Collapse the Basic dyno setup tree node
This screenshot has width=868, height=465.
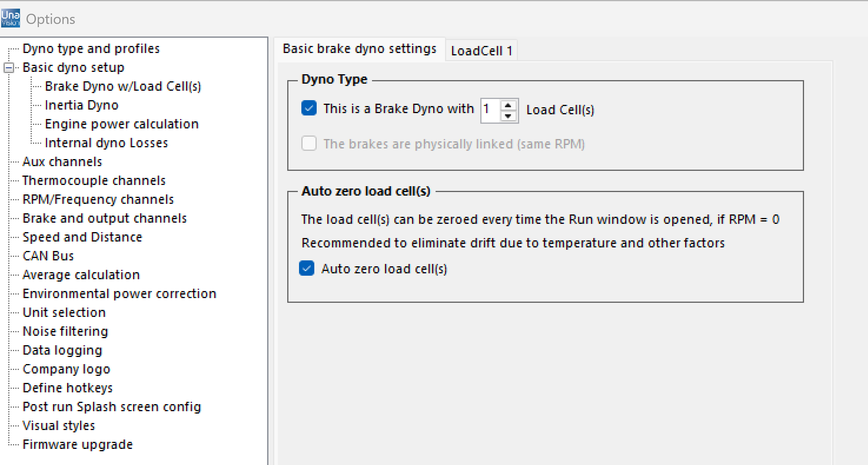click(9, 68)
